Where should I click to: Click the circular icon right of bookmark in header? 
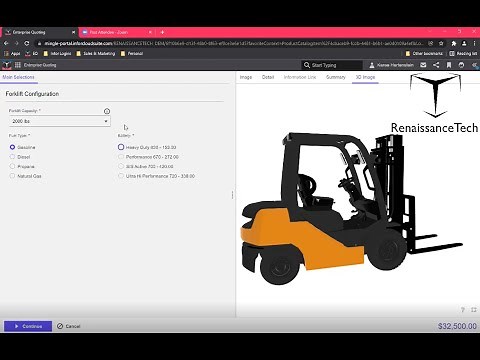coord(461,65)
